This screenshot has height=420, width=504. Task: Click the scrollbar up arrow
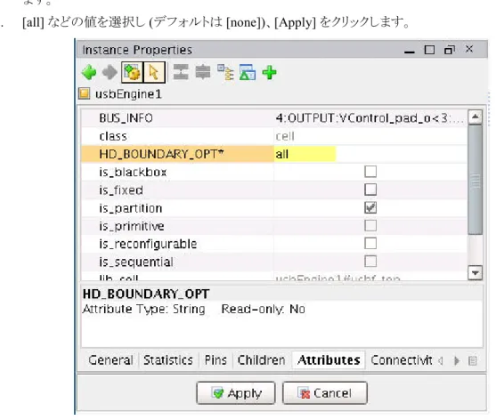point(476,117)
